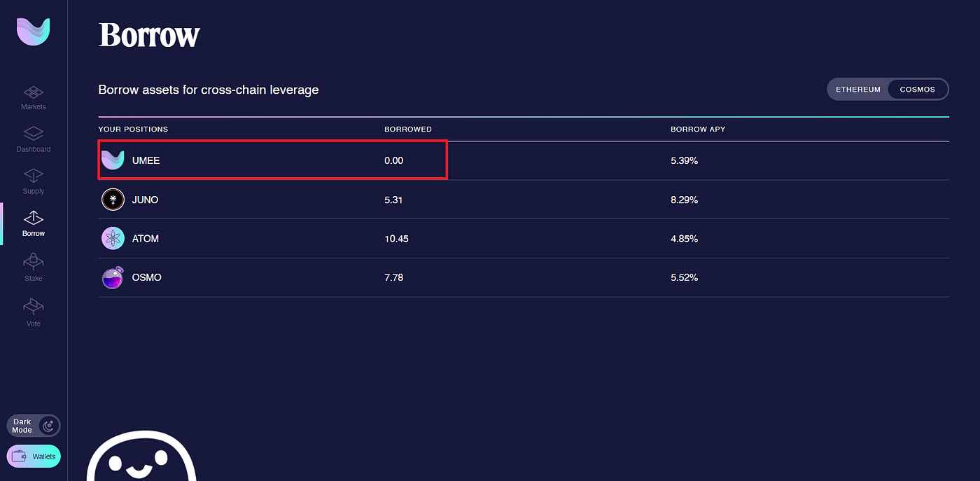Click the ATOM borrow APY 4.85%
The width and height of the screenshot is (980, 481).
[685, 239]
